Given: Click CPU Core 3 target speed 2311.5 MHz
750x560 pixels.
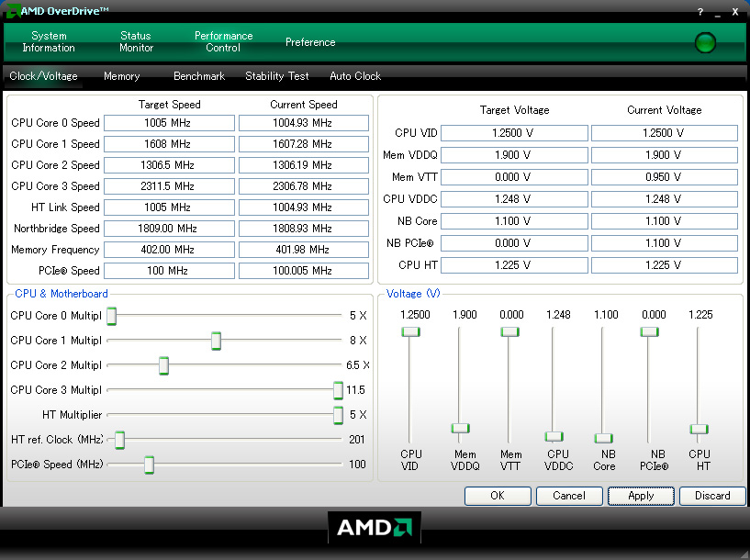Looking at the screenshot, I should pyautogui.click(x=169, y=186).
